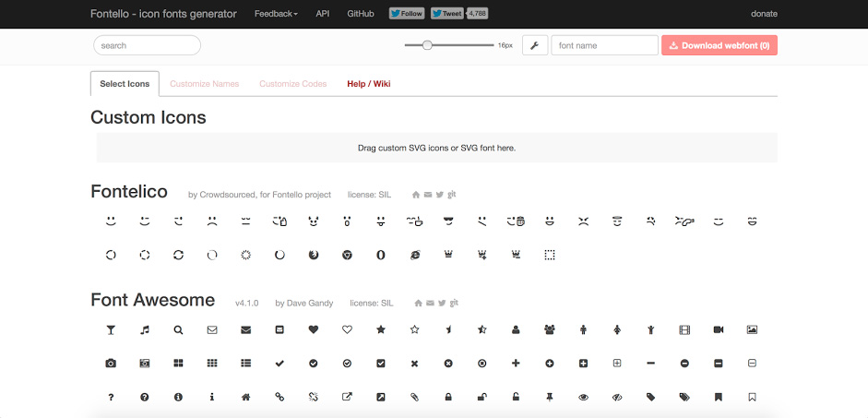This screenshot has width=868, height=418.
Task: Select the picture image icon
Action: [752, 330]
